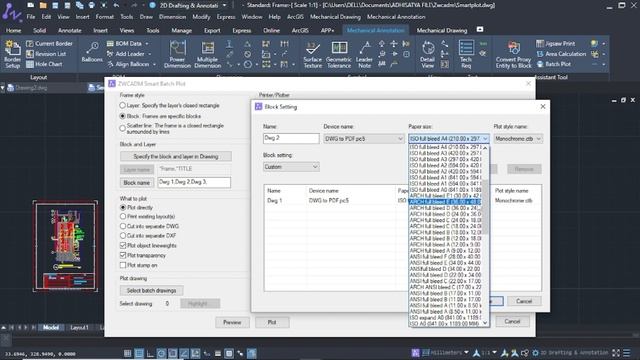Toggle Plot object lineweights checkbox
Screen dimensions: 640x360
[x=123, y=245]
